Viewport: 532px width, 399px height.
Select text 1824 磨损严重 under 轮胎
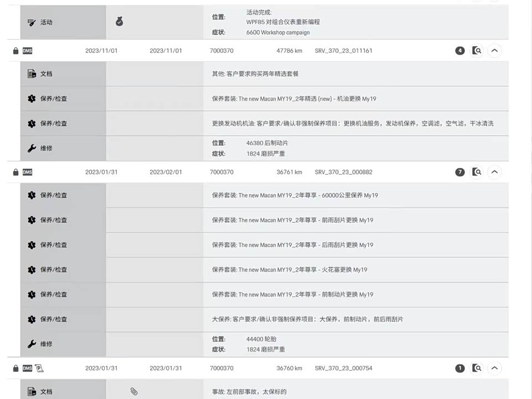tap(265, 350)
